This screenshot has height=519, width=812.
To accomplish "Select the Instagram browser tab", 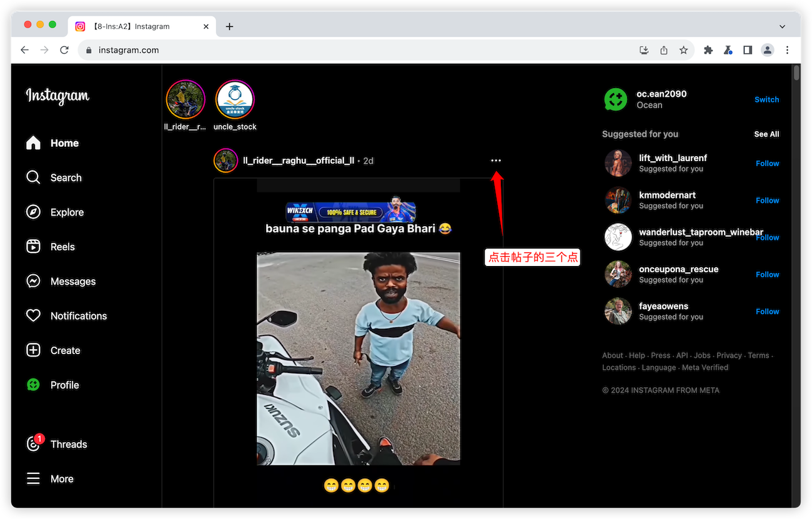I will 141,26.
